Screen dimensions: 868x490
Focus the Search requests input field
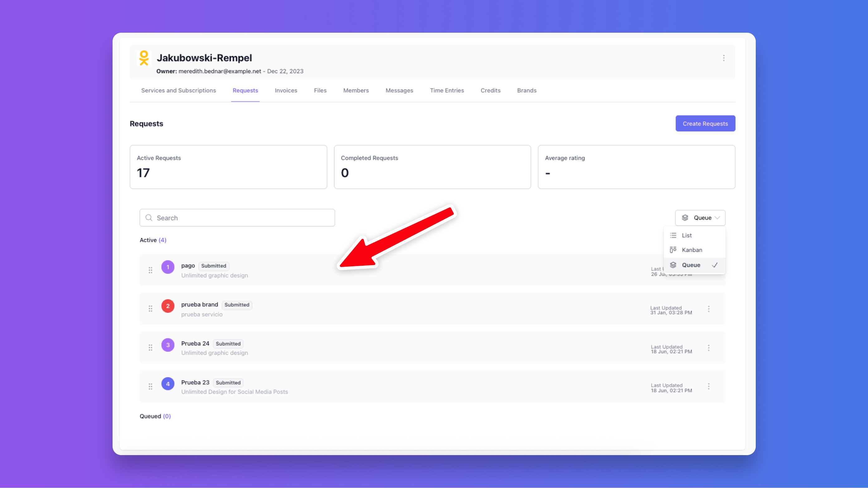click(237, 218)
